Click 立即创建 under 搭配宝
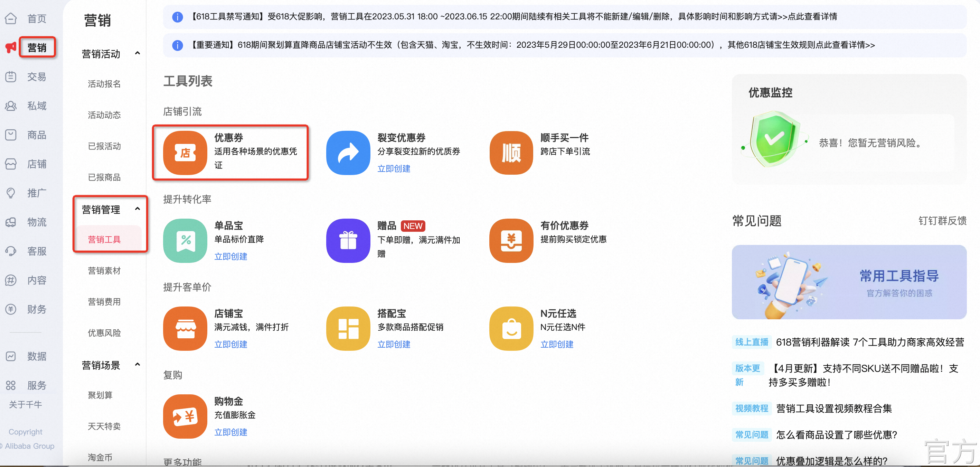The width and height of the screenshot is (980, 467). tap(394, 344)
